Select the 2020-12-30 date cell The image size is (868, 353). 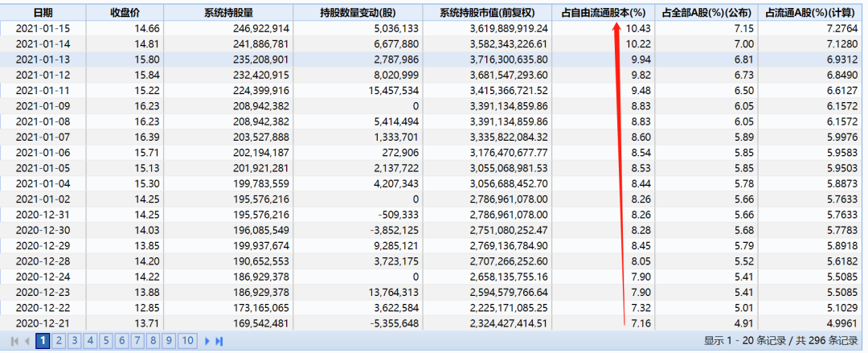click(x=43, y=230)
